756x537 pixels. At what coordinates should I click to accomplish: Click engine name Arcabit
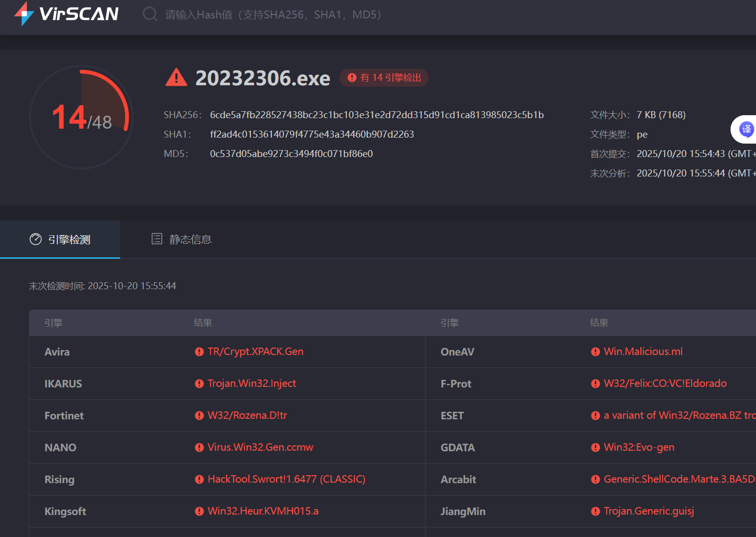[x=459, y=480]
